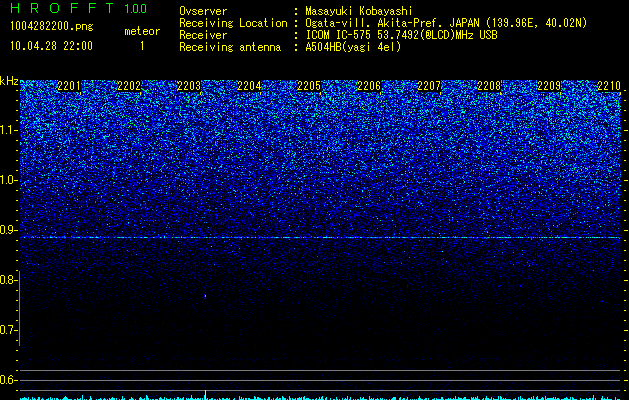Click the 0.9 frequency axis label
This screenshot has width=629, height=400.
click(8, 230)
